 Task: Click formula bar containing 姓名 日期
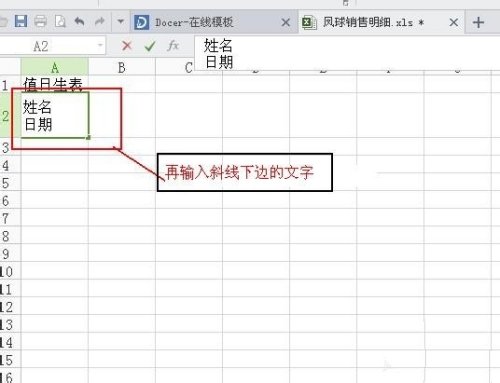tap(347, 53)
